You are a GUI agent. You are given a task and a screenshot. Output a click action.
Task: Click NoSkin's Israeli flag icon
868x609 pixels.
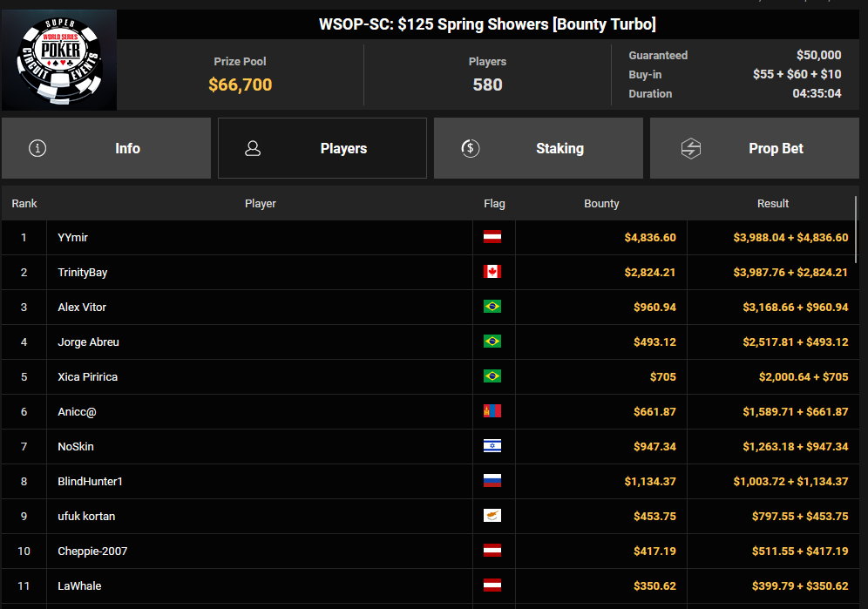[x=492, y=446]
